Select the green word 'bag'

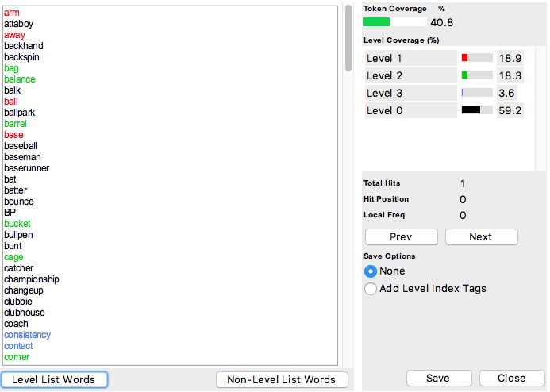(11, 68)
